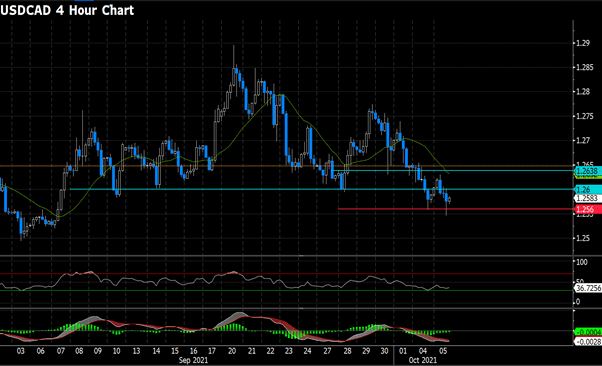602x366 pixels.
Task: Select the green -0.0004 MACD histogram label
Action: pos(588,332)
